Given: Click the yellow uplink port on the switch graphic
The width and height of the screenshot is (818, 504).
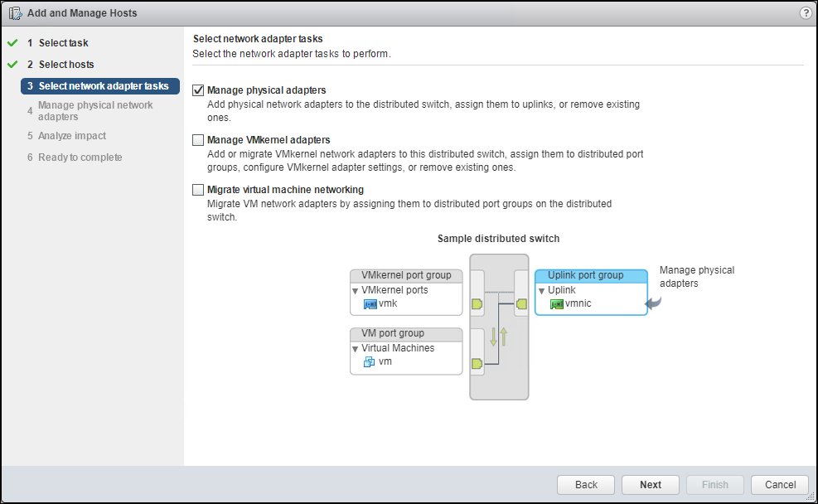Looking at the screenshot, I should point(522,305).
